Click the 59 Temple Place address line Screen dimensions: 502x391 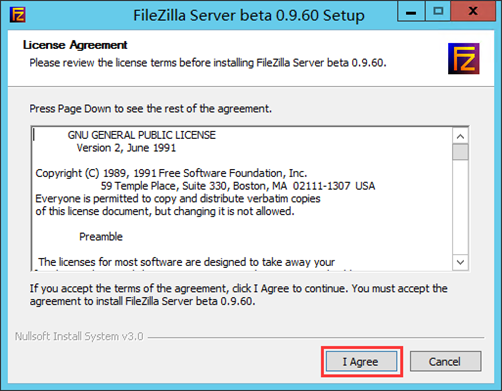point(238,186)
